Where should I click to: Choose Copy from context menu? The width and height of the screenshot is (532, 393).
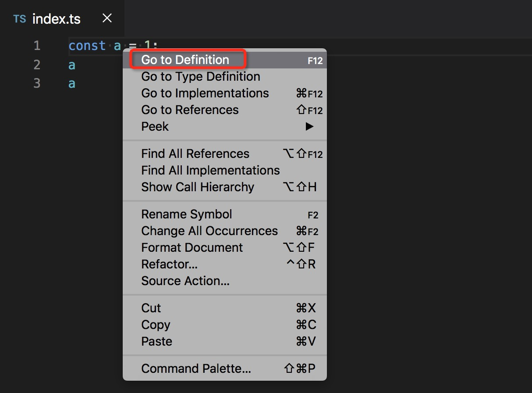156,325
